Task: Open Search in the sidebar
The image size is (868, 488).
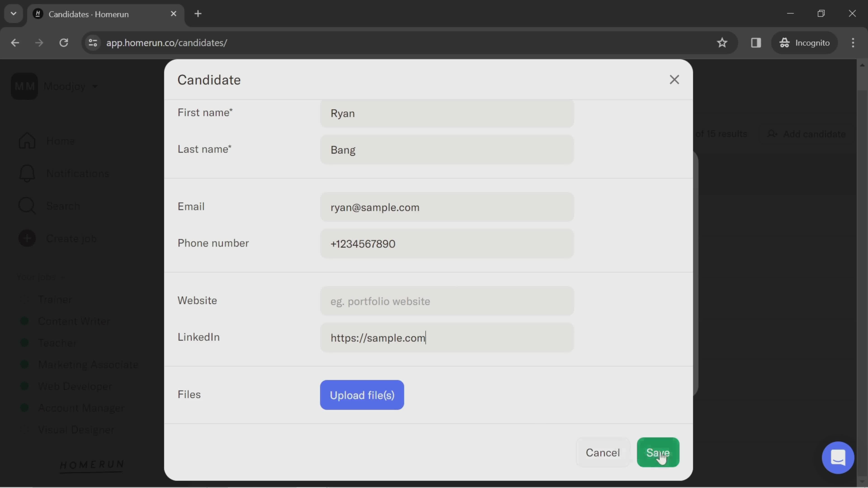Action: [63, 206]
